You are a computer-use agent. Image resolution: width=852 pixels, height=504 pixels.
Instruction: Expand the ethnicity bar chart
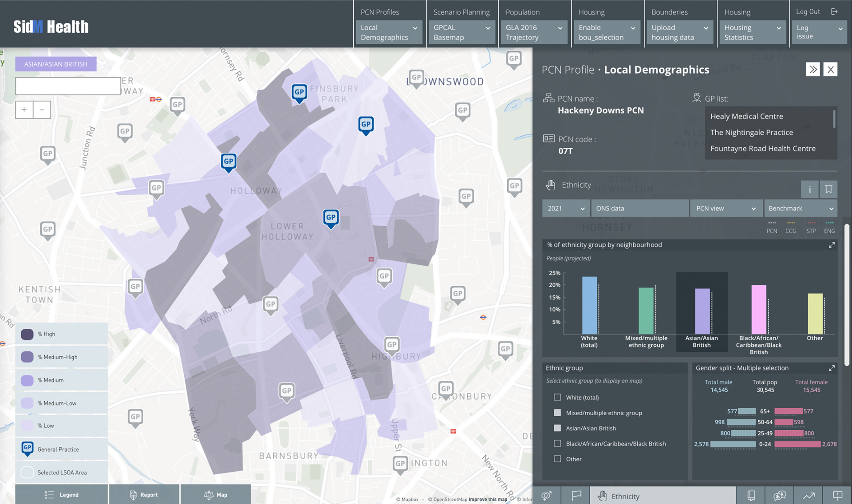(x=832, y=245)
